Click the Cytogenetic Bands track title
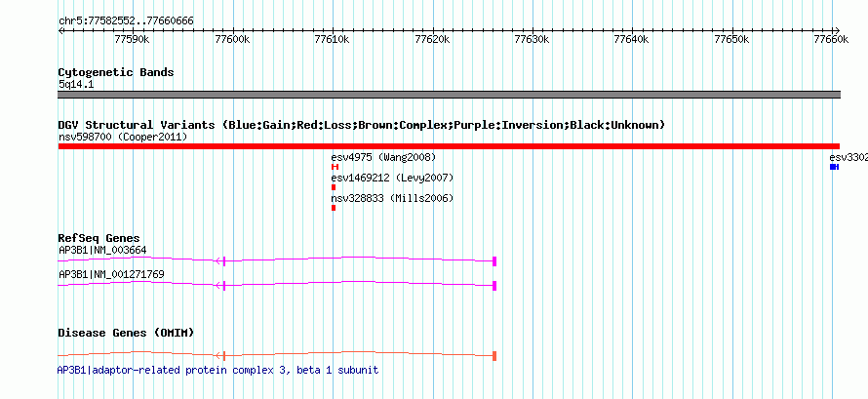The image size is (868, 399). (116, 72)
